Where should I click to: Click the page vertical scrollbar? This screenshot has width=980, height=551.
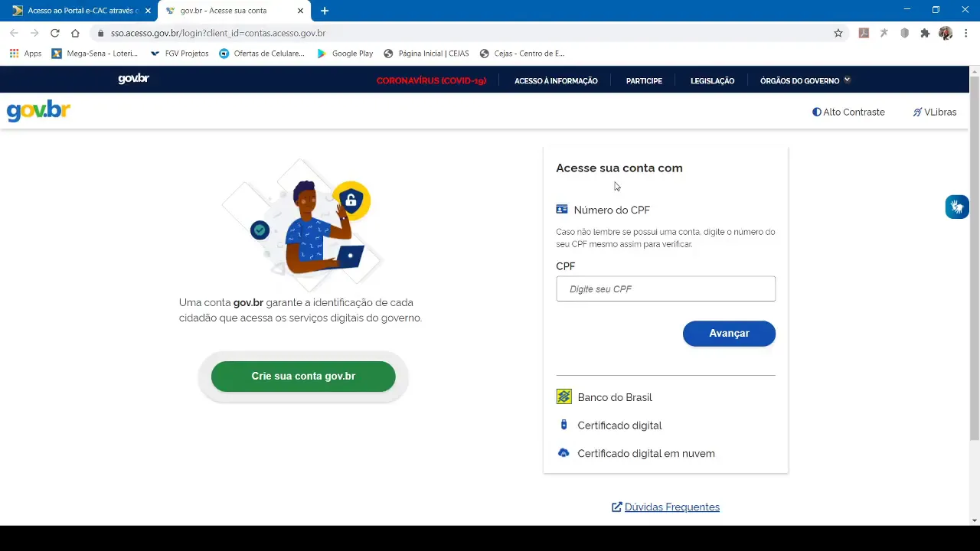tap(975, 258)
